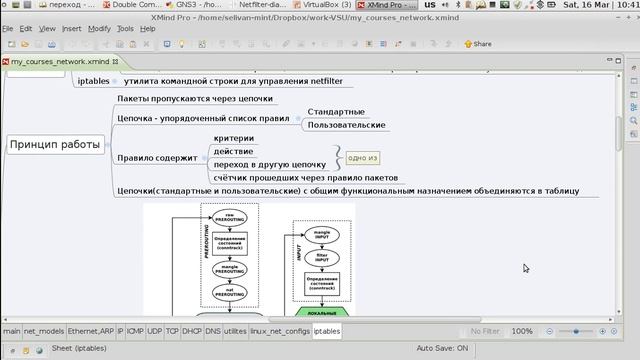Image resolution: width=640 pixels, height=360 pixels.
Task: Click the Delete (X) toolbar icon
Action: pos(146,44)
